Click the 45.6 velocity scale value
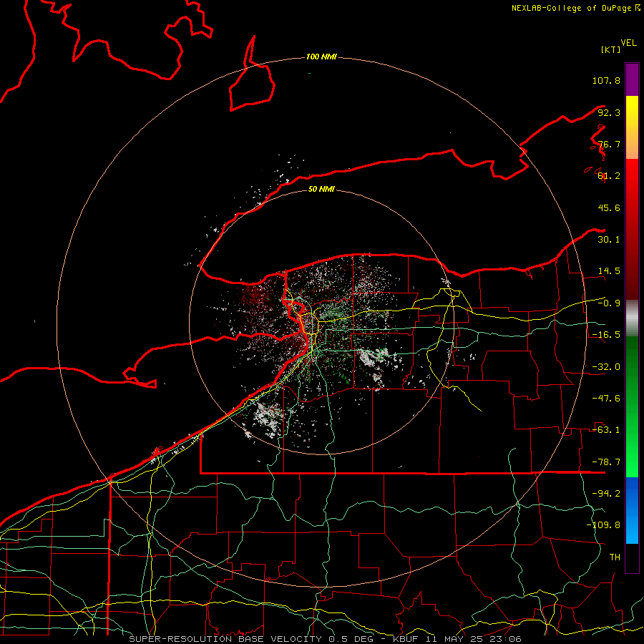Image resolution: width=644 pixels, height=644 pixels. point(609,208)
